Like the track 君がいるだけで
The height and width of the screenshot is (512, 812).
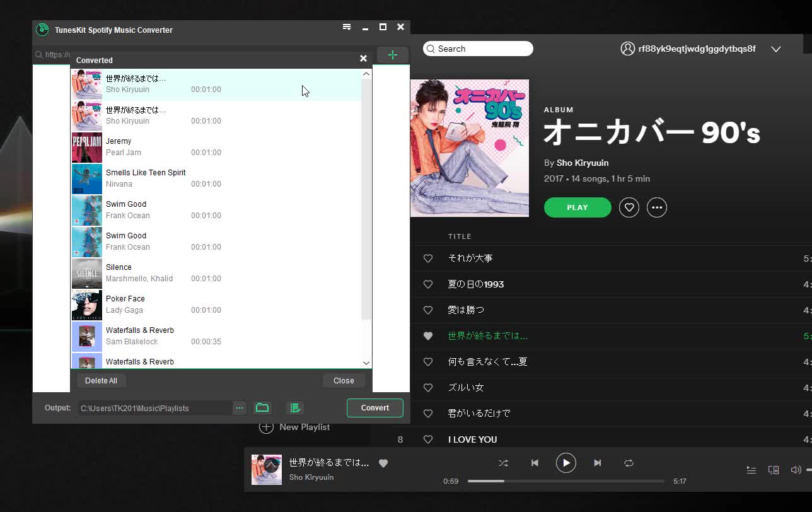428,414
